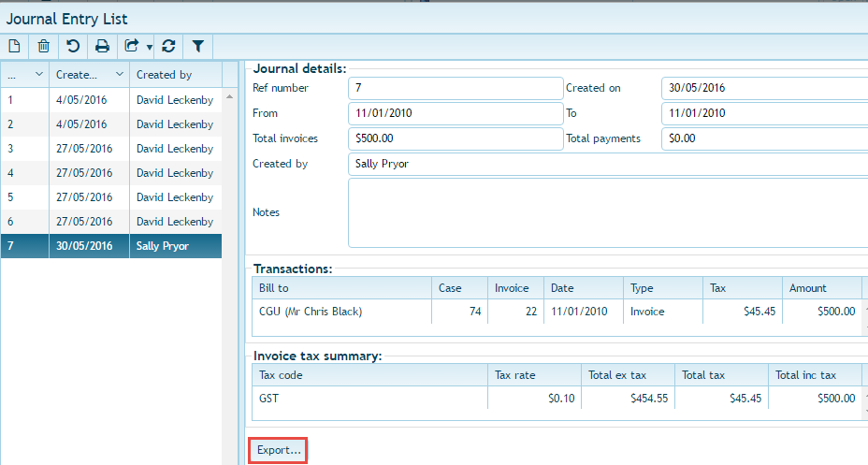Image resolution: width=868 pixels, height=465 pixels.
Task: Click into the Notes text area
Action: coord(608,212)
